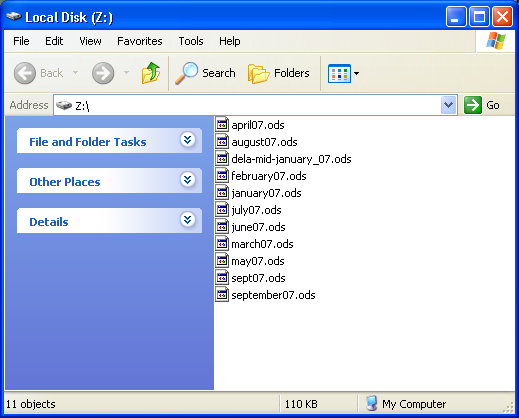Open the View menu
Screen dimensions: 519x418
(90, 41)
